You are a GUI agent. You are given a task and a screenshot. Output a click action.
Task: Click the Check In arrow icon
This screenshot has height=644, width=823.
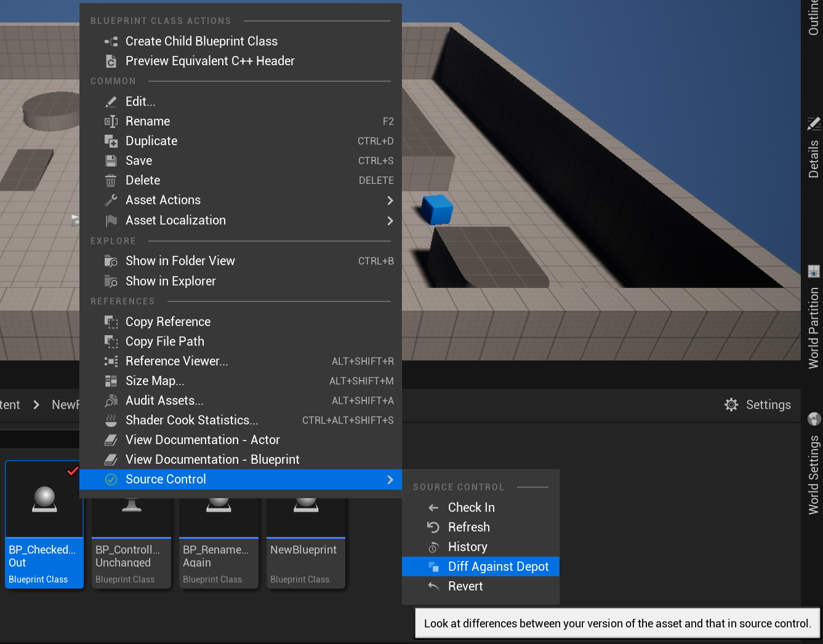coord(433,507)
